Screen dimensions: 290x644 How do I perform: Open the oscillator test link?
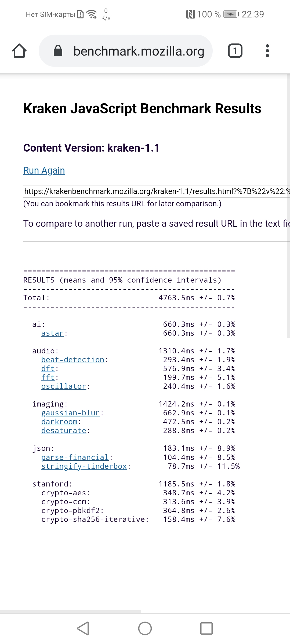tap(64, 386)
